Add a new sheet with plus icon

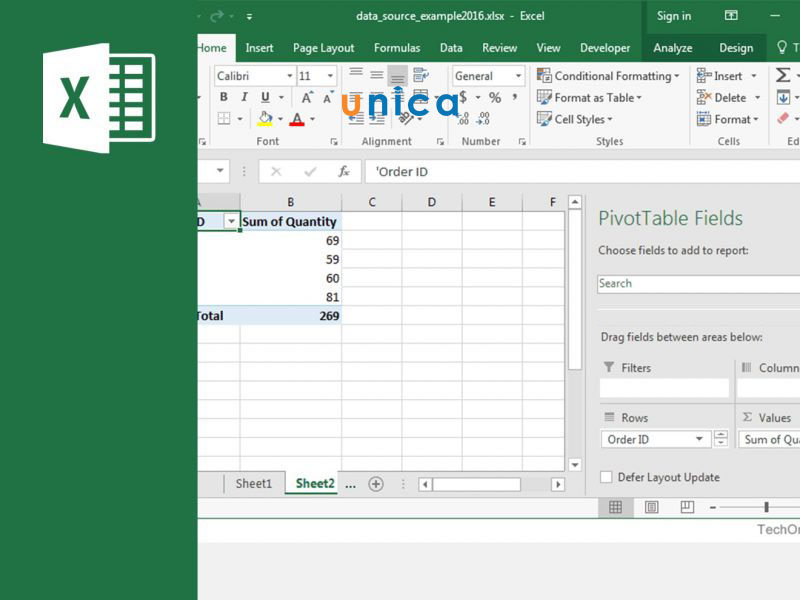click(x=376, y=484)
